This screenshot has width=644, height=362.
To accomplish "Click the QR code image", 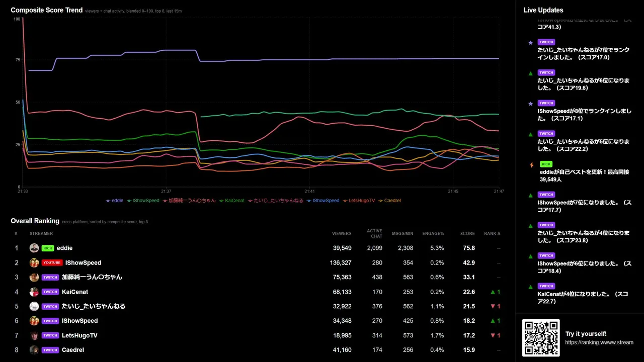I will point(541,338).
